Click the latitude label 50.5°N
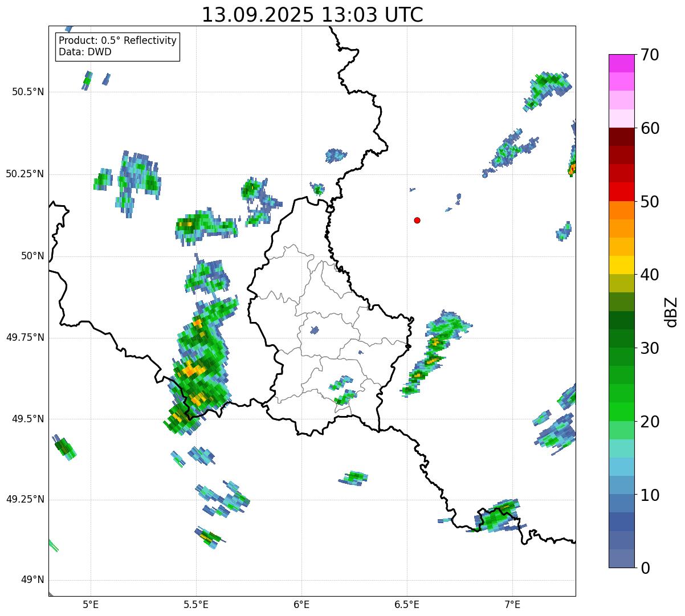 pyautogui.click(x=27, y=92)
